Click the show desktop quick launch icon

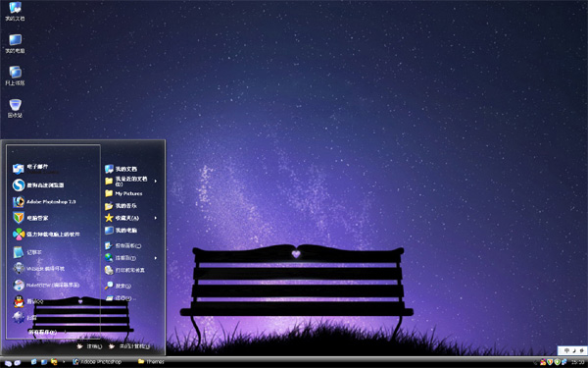click(x=44, y=362)
